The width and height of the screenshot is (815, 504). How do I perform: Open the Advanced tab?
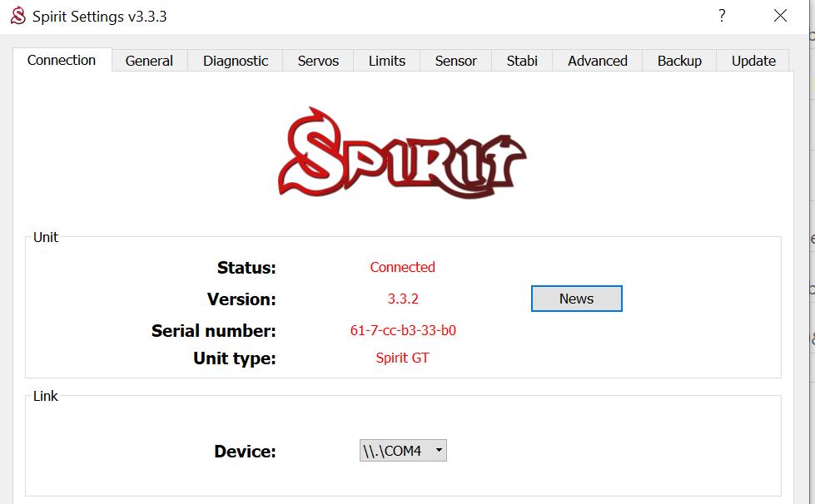598,61
